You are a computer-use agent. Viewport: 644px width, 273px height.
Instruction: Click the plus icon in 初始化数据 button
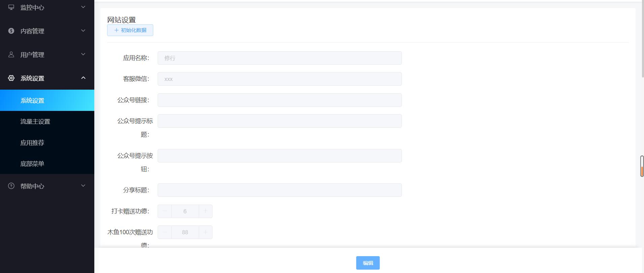click(x=116, y=30)
